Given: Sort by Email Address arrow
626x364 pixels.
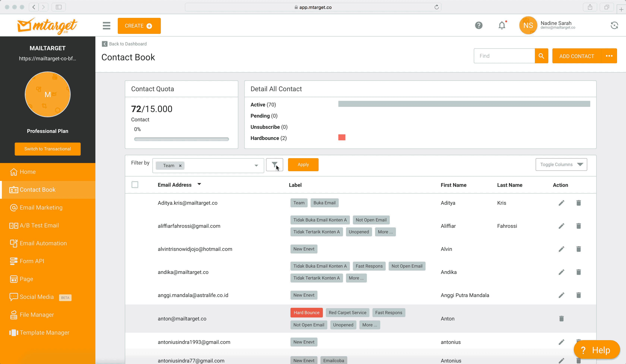Looking at the screenshot, I should pos(199,184).
